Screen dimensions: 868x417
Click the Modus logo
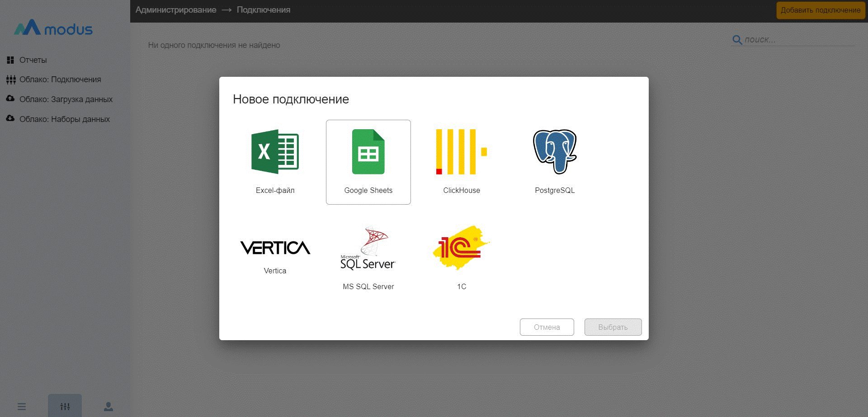pyautogui.click(x=53, y=28)
